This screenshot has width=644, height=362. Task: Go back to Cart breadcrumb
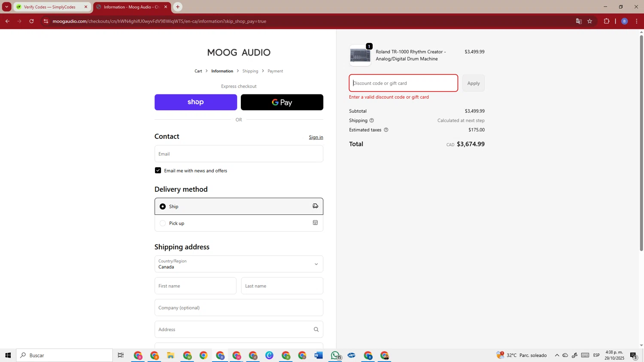198,71
